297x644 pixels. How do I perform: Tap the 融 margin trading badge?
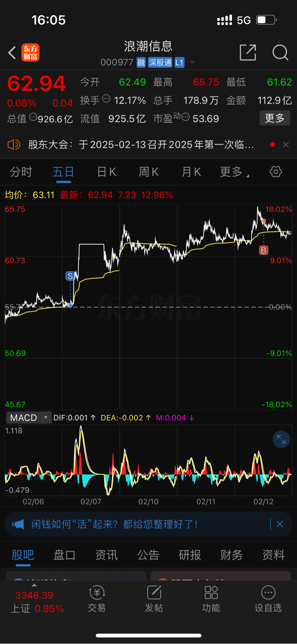[x=141, y=62]
